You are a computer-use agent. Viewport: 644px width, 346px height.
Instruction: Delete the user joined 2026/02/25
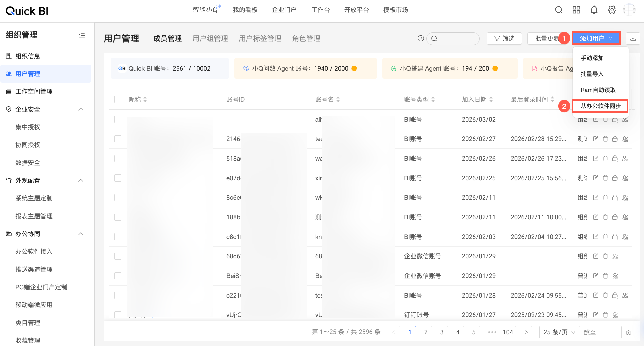(x=605, y=178)
